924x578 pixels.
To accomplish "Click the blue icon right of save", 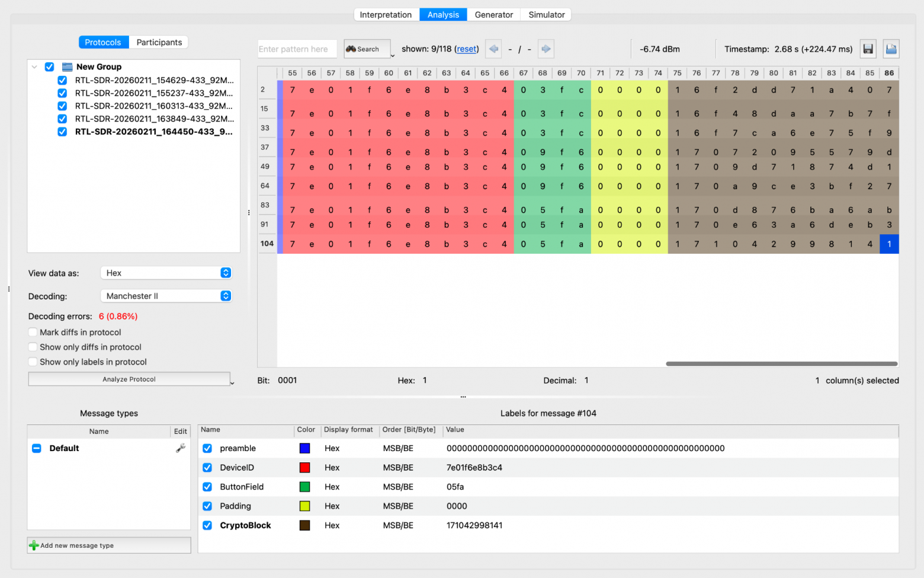I will point(891,49).
